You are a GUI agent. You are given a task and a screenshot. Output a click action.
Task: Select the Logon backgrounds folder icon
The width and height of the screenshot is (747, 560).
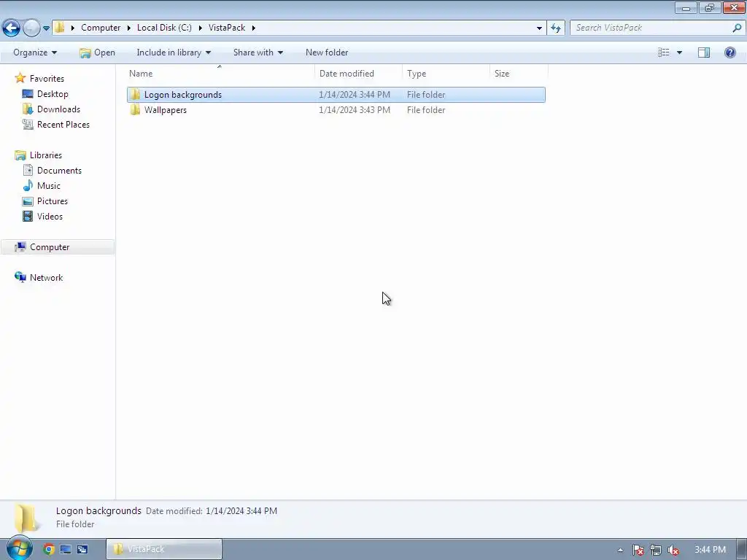[x=135, y=94]
